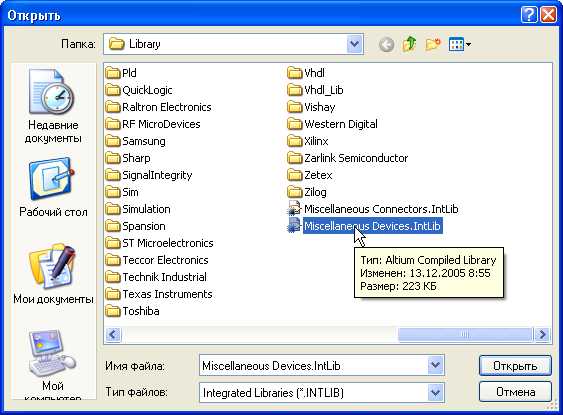Screen dimensions: 563x415
Task: Open Мой компьютер location
Action: 53,364
